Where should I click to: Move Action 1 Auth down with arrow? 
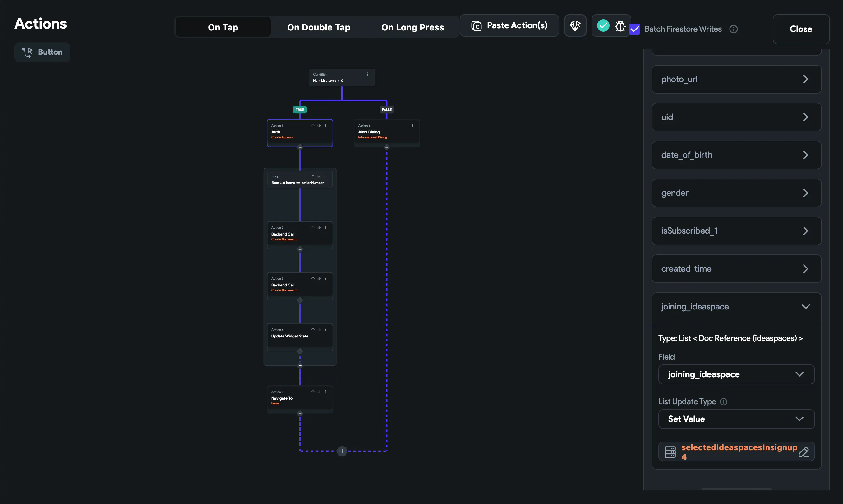(x=319, y=126)
